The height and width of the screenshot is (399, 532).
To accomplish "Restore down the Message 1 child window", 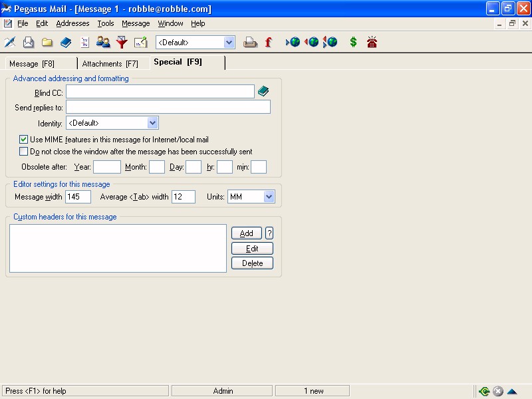I will tap(512, 23).
